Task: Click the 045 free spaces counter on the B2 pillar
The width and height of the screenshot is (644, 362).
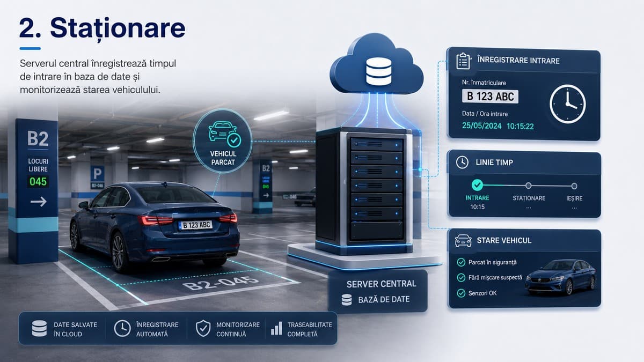Action: tap(38, 181)
